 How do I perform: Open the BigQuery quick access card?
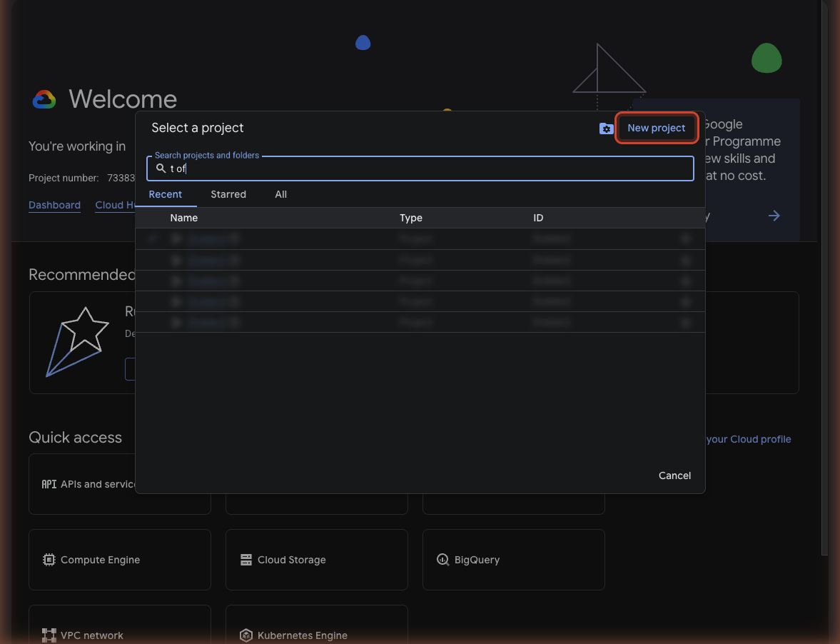514,560
